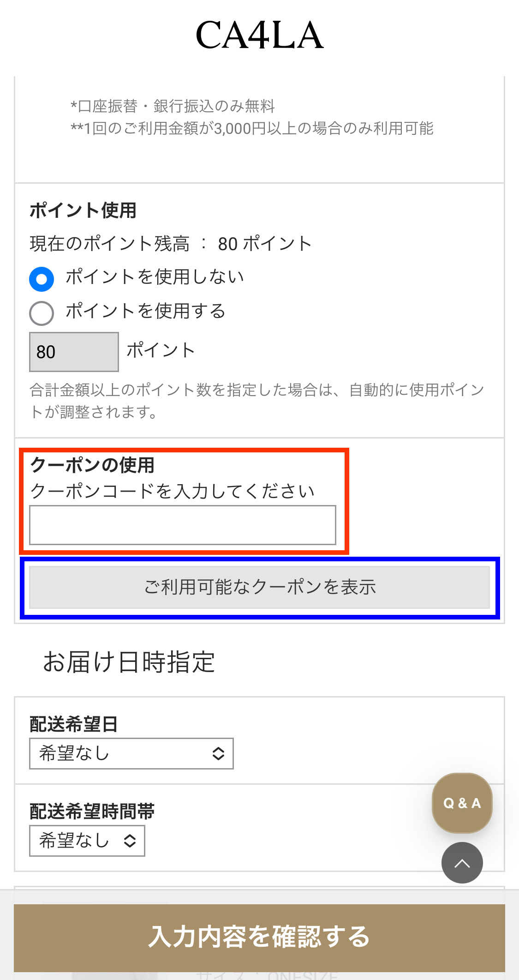519x980 pixels.
Task: Tap ご利用可能なクーポンを表示 button
Action: tap(259, 587)
